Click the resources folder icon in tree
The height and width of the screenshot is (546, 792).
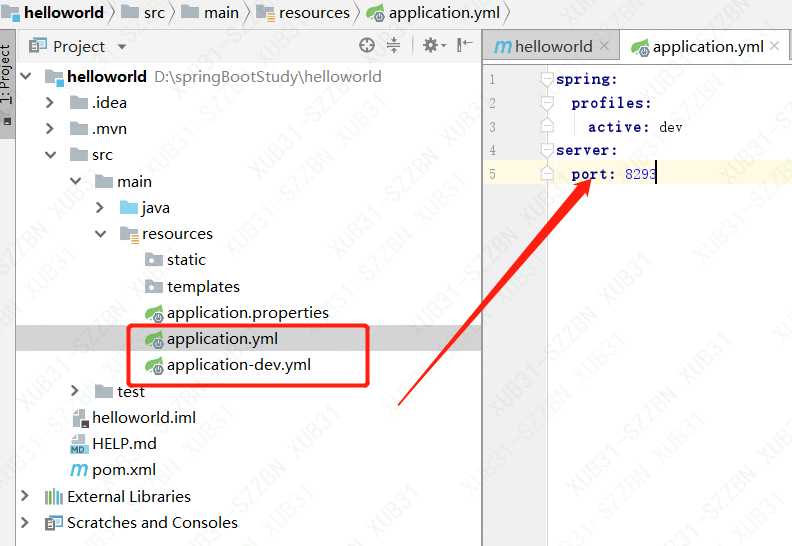click(x=129, y=234)
